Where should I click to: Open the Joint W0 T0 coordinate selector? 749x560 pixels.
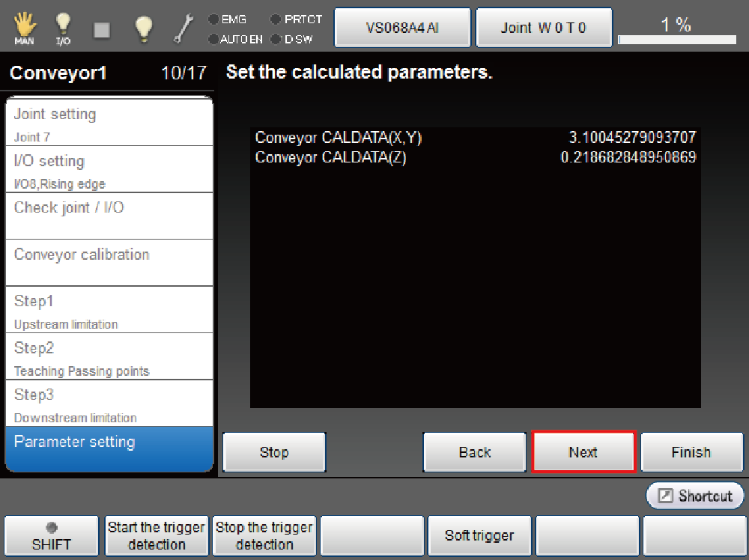[544, 28]
